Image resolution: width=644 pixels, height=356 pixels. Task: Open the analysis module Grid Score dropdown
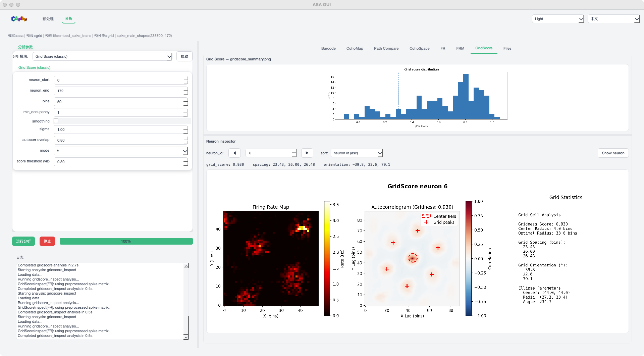(x=102, y=56)
